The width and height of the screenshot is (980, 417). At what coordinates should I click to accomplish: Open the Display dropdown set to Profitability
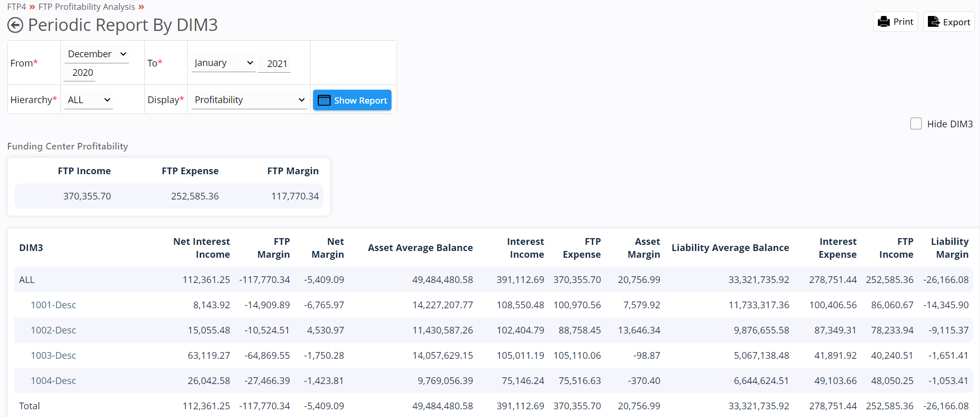249,100
